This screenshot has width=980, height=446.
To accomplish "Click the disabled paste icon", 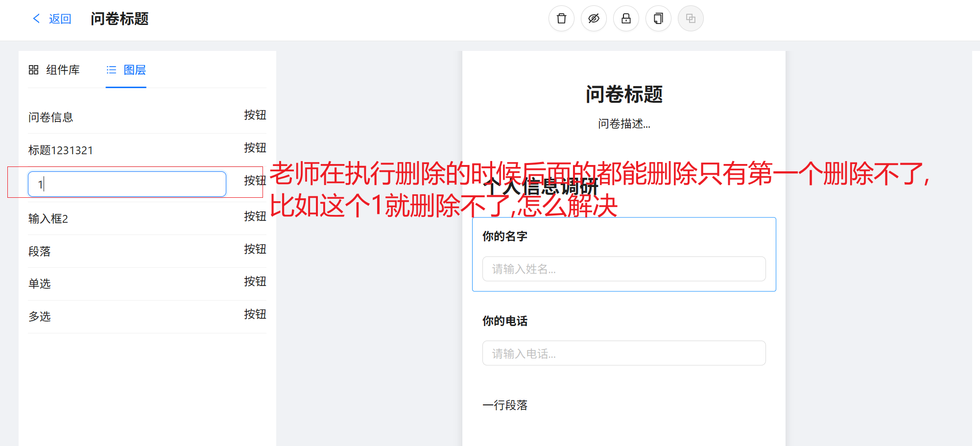I will pos(691,19).
